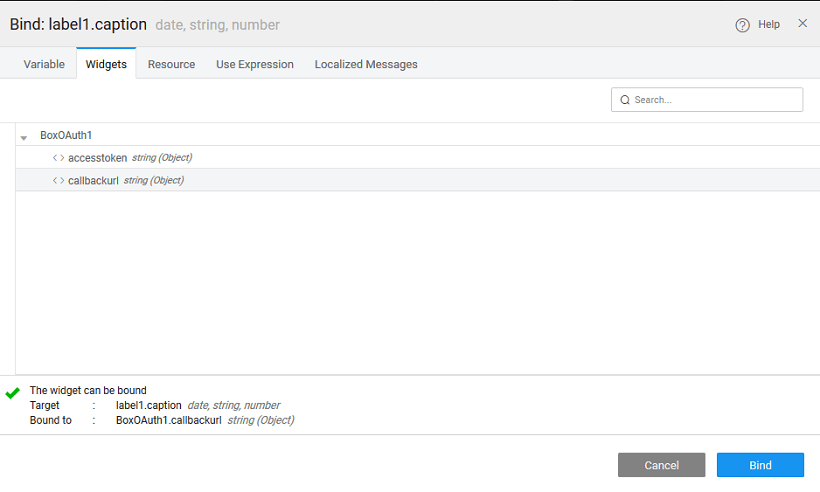
Task: Select the accesstoken property row
Action: pyautogui.click(x=97, y=158)
